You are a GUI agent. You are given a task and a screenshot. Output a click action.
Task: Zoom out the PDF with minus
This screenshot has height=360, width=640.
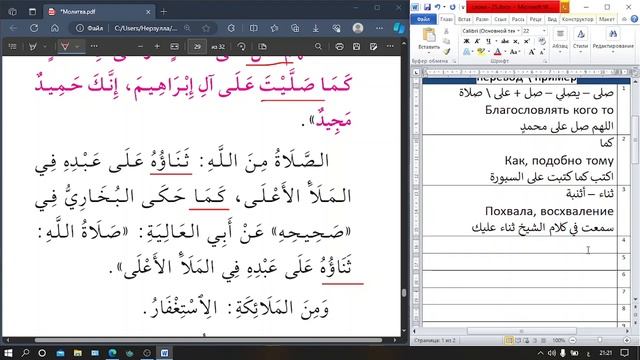(x=140, y=47)
